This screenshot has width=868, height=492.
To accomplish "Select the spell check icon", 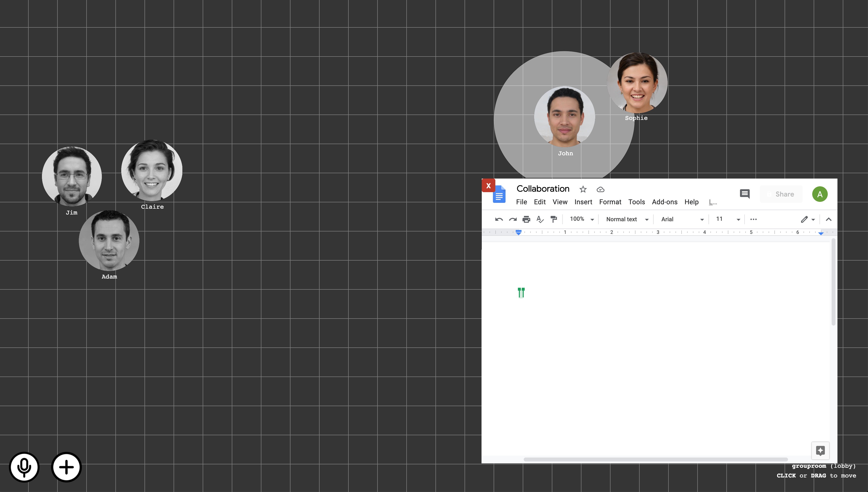I will coord(540,219).
